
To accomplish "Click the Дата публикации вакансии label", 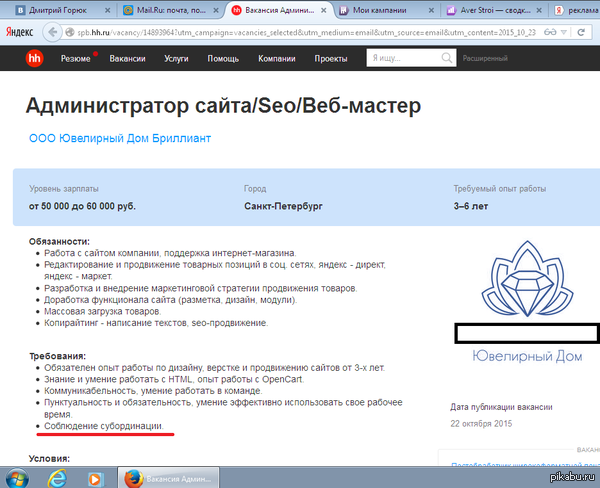I will [x=501, y=407].
